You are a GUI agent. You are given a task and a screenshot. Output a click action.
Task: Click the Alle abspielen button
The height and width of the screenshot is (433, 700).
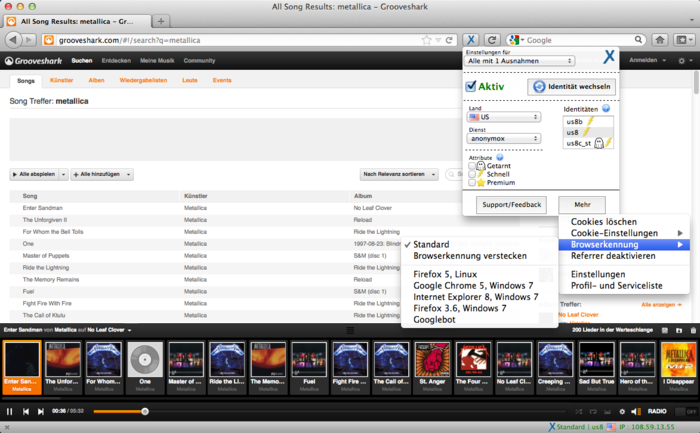tap(34, 174)
